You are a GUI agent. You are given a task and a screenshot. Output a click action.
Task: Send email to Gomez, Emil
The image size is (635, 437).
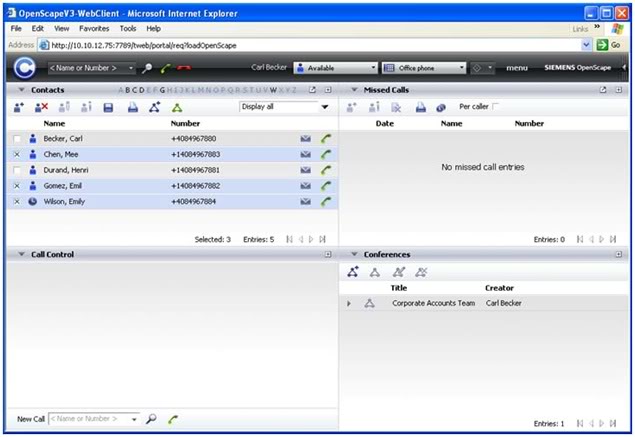coord(306,186)
